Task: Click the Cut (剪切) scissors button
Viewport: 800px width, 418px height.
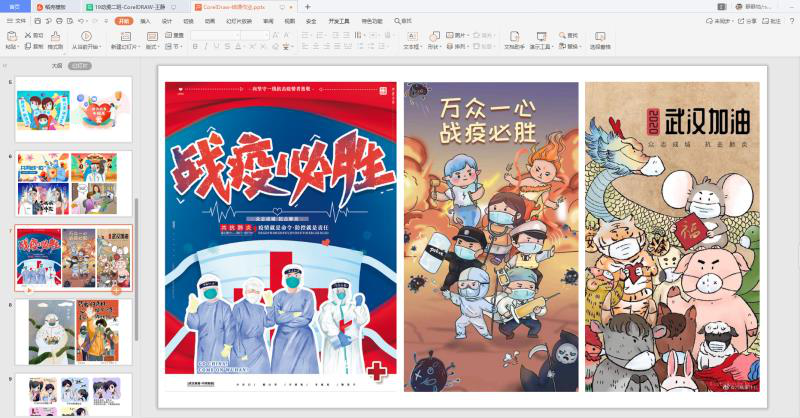Action: (x=34, y=35)
